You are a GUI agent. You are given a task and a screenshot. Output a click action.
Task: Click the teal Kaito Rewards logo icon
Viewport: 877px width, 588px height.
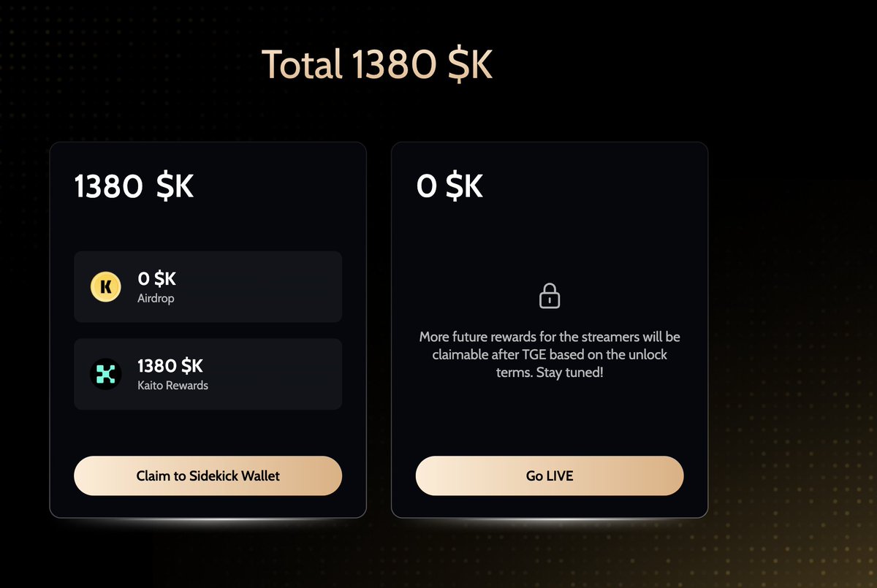[105, 374]
